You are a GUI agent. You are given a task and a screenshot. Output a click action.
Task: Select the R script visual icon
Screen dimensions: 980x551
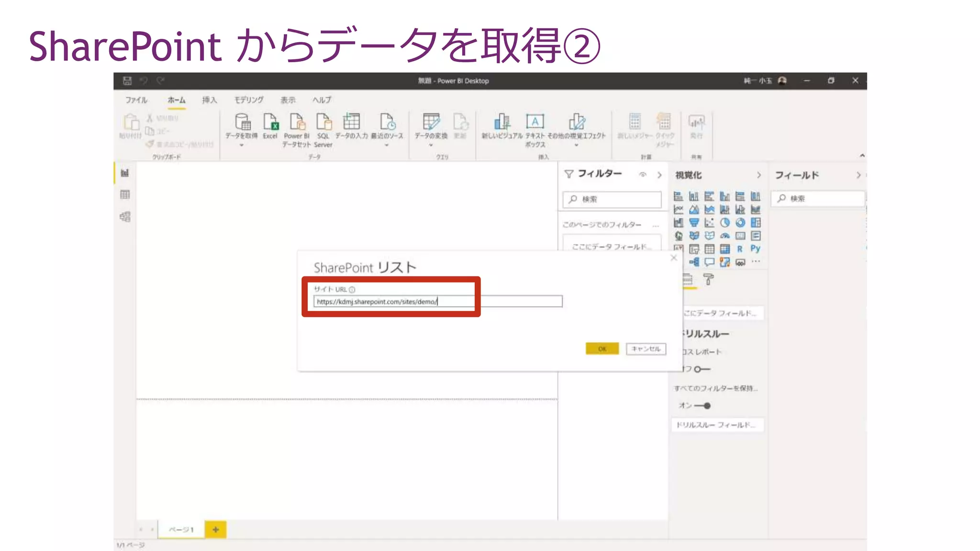(x=740, y=249)
